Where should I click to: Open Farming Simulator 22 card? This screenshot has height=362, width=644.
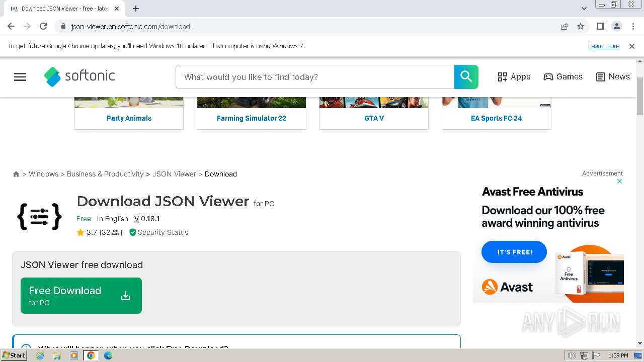click(252, 113)
